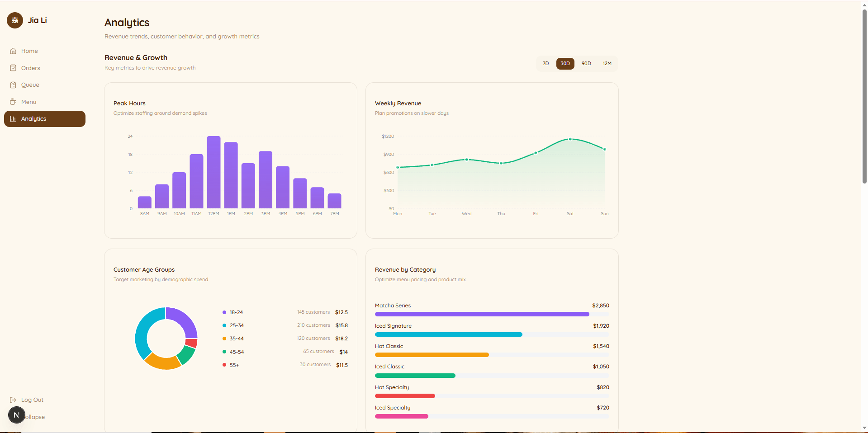The image size is (868, 433).
Task: Click the Iced Signature revenue bar
Action: click(449, 334)
